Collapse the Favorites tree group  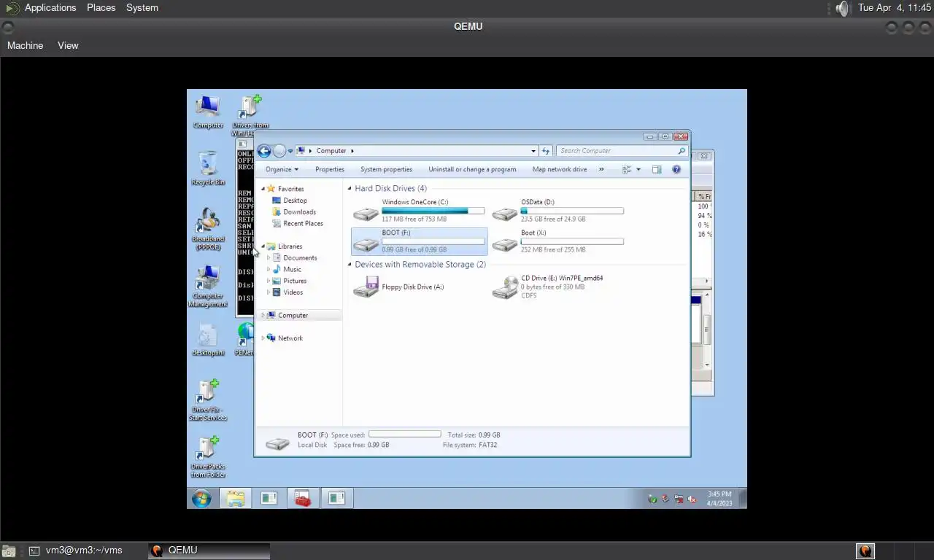263,189
